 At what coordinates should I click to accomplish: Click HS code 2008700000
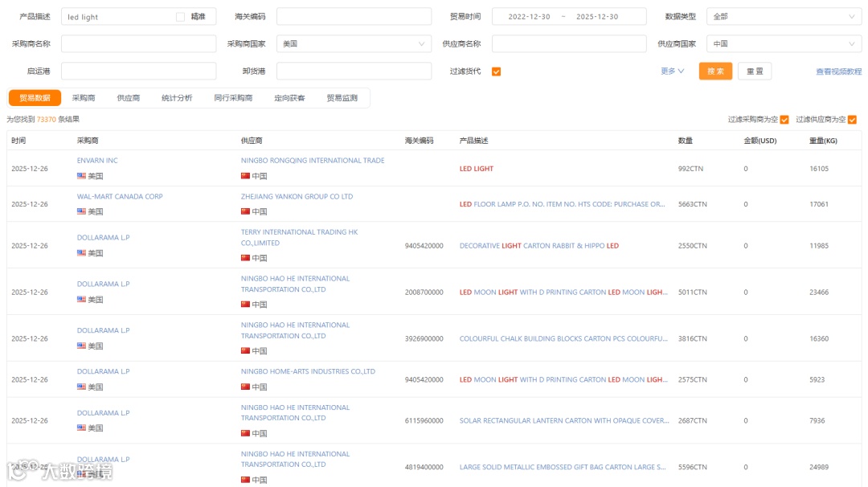coord(424,293)
